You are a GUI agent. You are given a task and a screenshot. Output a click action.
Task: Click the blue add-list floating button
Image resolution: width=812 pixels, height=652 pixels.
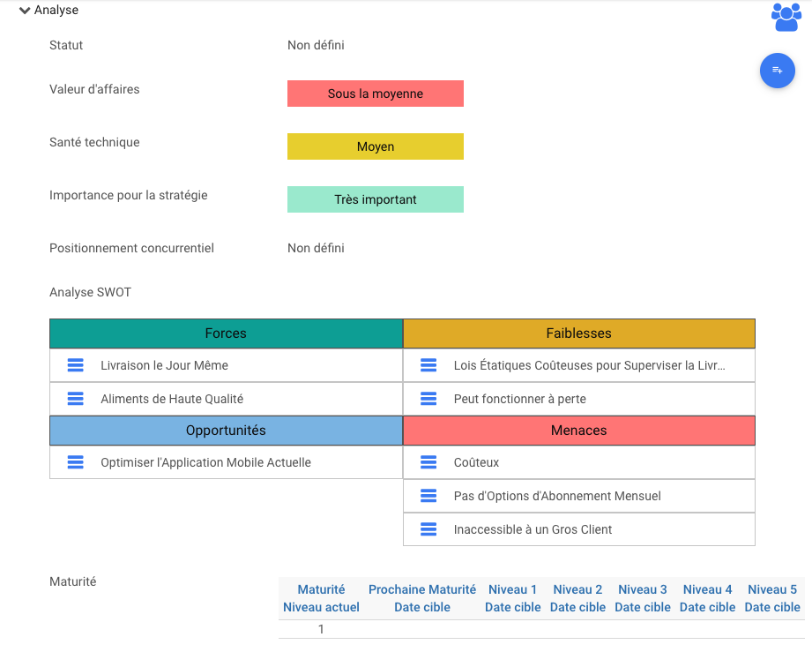click(x=777, y=71)
